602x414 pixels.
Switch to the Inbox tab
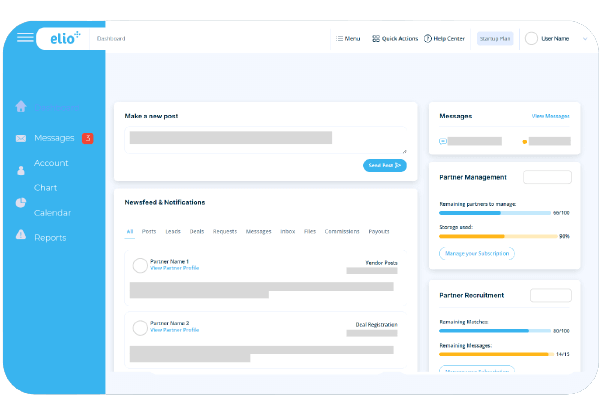click(288, 231)
